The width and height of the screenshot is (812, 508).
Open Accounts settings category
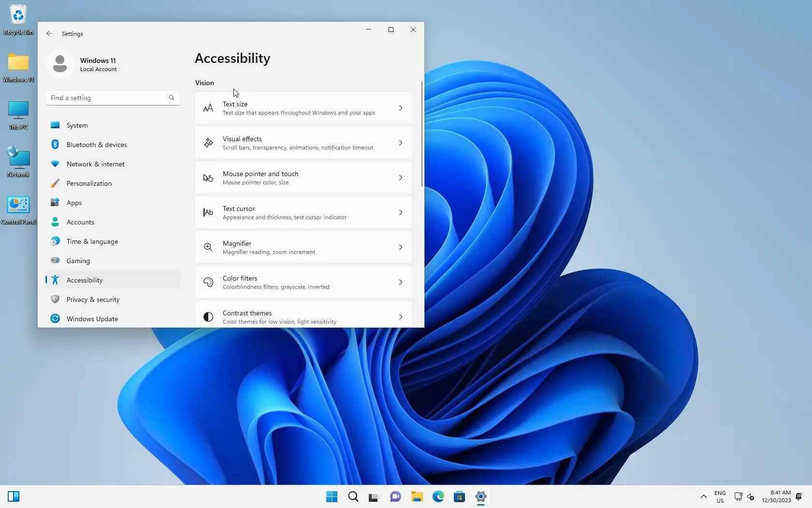(x=113, y=222)
